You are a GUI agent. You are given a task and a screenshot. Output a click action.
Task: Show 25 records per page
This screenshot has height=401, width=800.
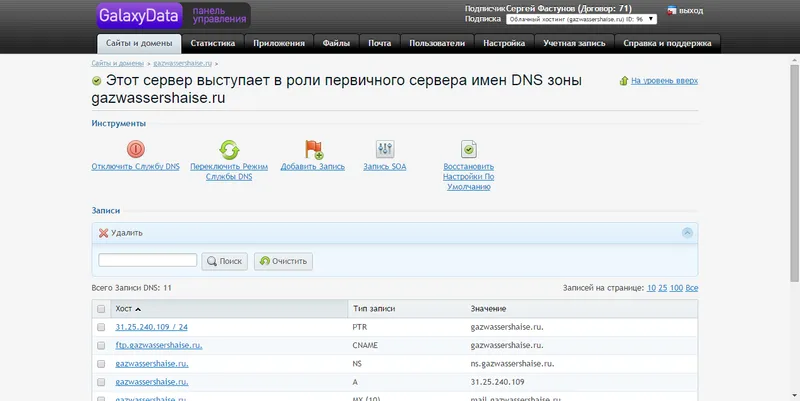(663, 288)
